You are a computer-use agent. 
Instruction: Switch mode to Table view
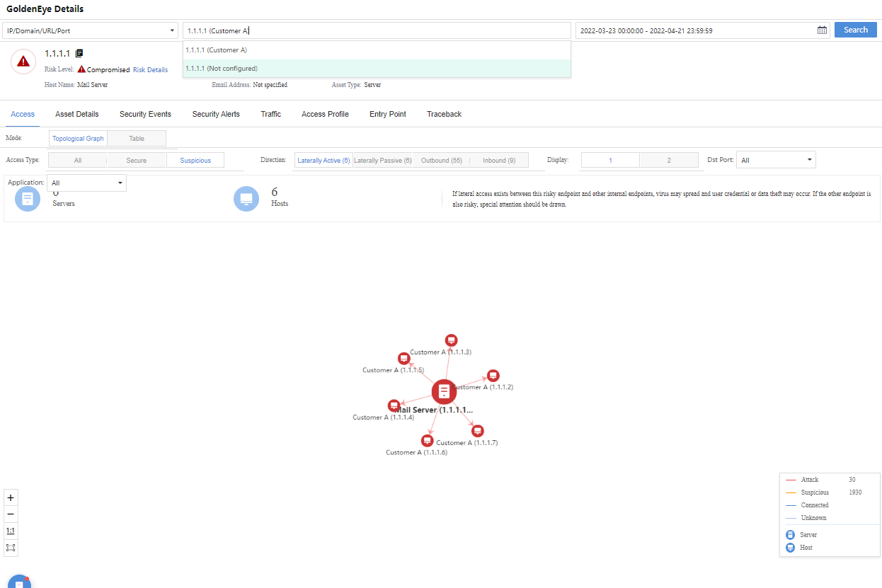[137, 139]
